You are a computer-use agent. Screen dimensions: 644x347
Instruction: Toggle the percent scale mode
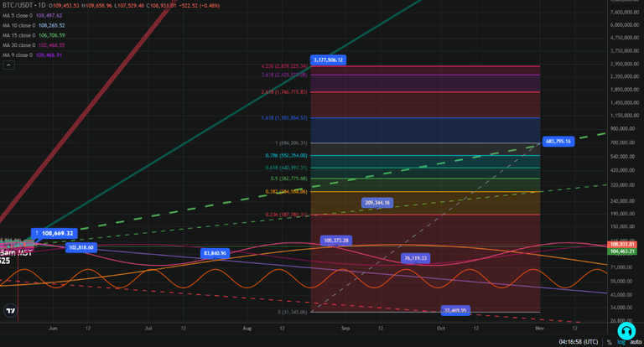point(609,342)
